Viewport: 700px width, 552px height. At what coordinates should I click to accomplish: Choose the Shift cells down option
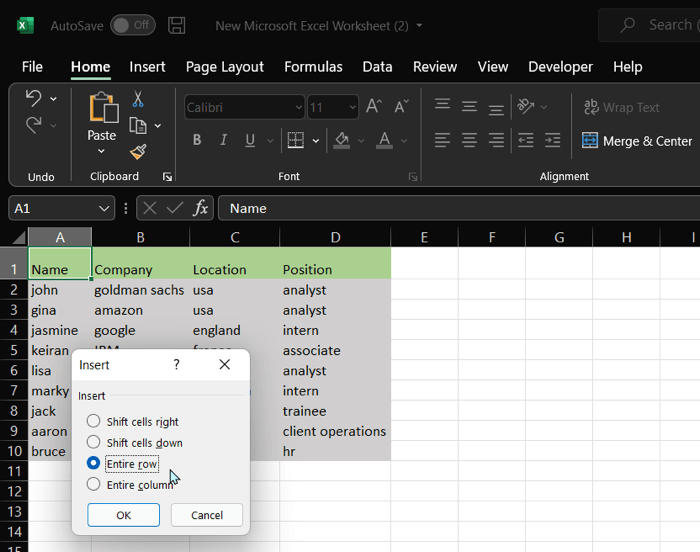pos(94,442)
